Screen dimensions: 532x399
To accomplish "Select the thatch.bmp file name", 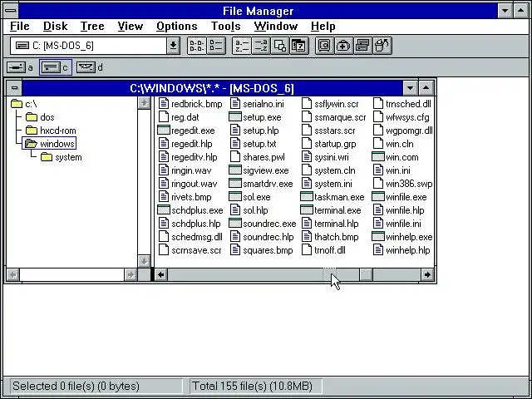I will [336, 237].
